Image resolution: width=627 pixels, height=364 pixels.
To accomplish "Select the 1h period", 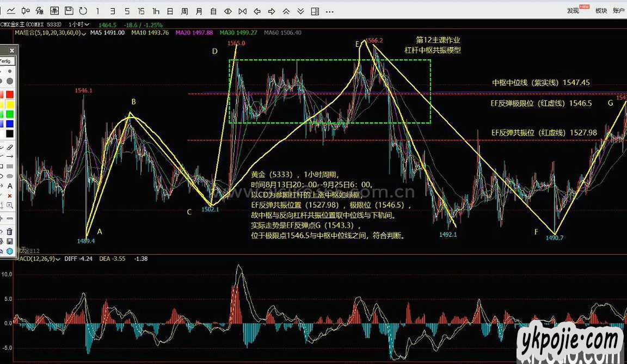I will point(156,11).
